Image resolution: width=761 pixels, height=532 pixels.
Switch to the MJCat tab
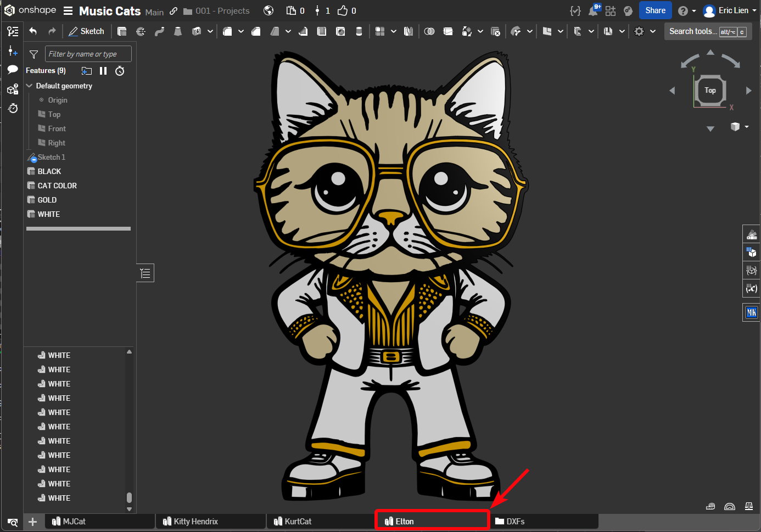(100, 522)
